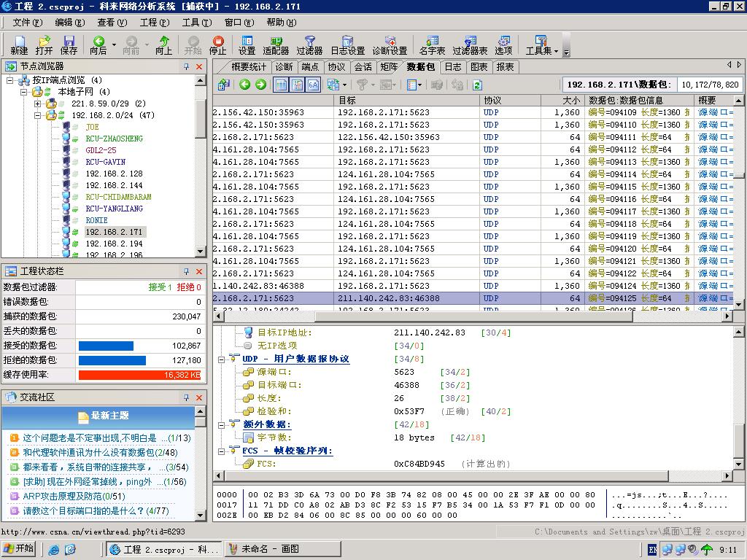Select the 192.168.2.194 node in tree
Viewport: 747px width, 560px height.
[114, 244]
